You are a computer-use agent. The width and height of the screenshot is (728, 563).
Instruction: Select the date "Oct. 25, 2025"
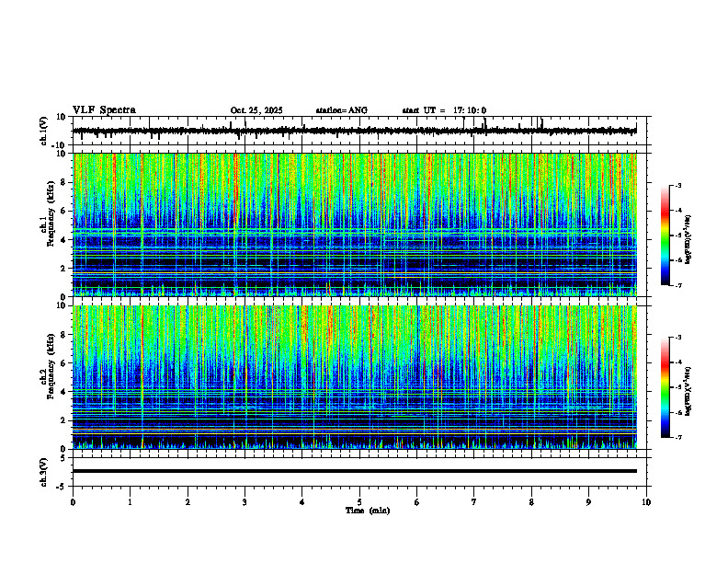coord(256,110)
